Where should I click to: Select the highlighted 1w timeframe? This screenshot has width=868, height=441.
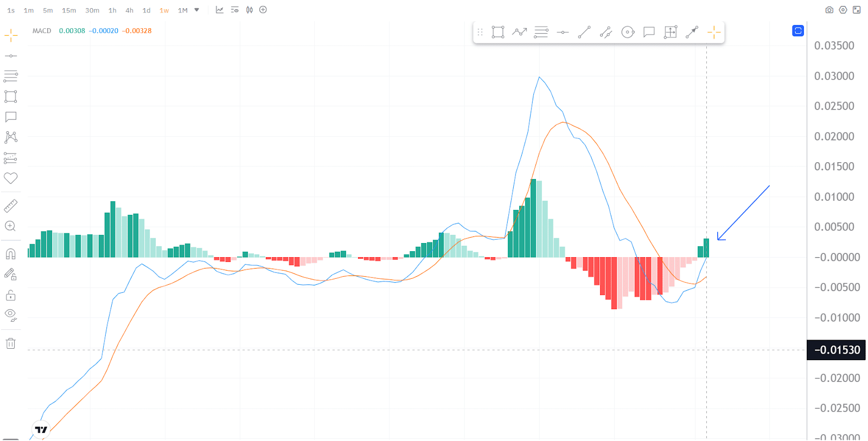(164, 10)
